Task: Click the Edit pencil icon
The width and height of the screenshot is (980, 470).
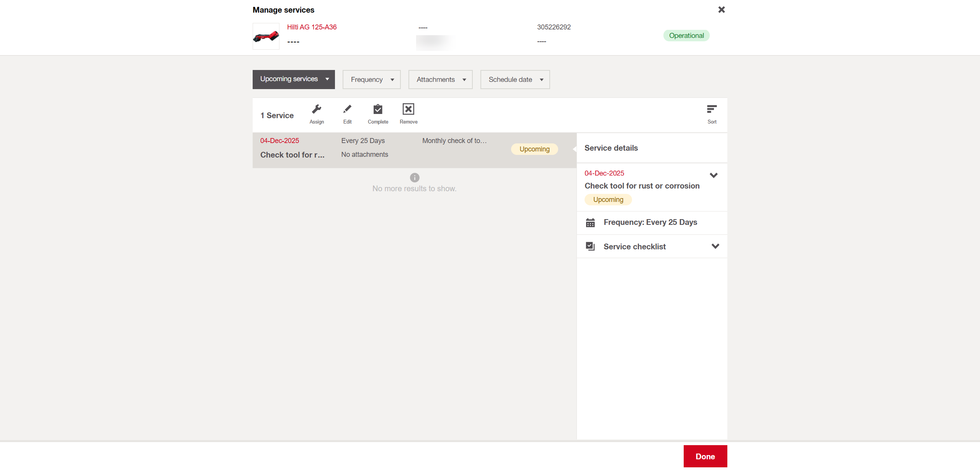Action: tap(347, 109)
